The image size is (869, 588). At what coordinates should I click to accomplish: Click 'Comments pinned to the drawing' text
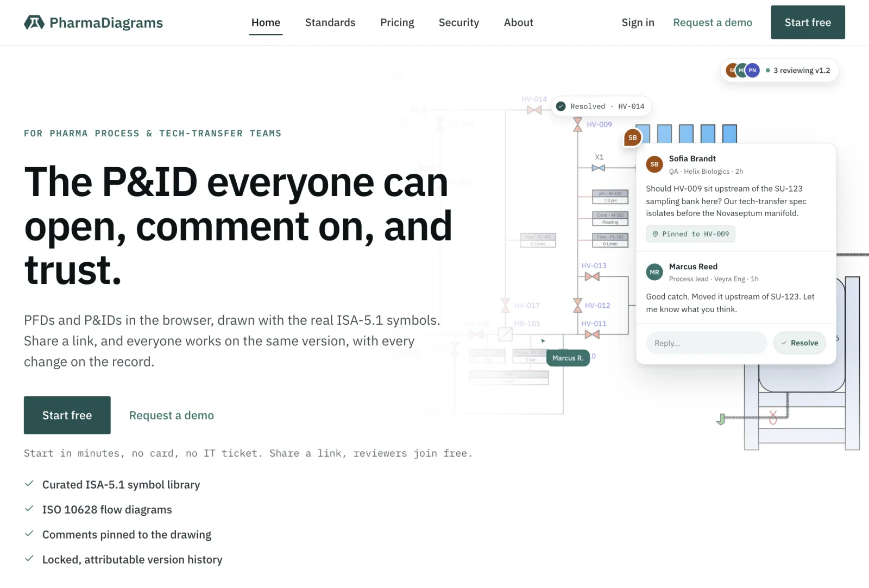(x=127, y=535)
